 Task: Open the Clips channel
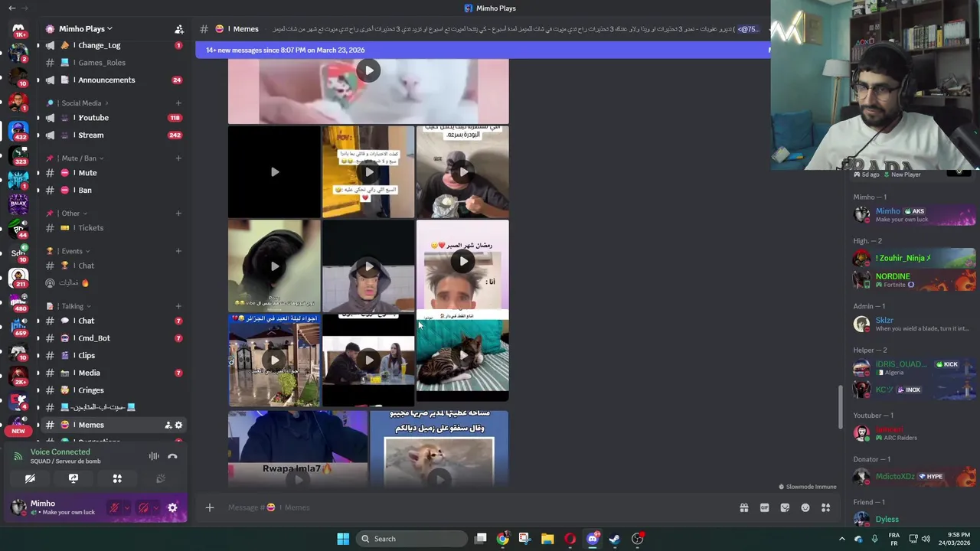(x=113, y=355)
